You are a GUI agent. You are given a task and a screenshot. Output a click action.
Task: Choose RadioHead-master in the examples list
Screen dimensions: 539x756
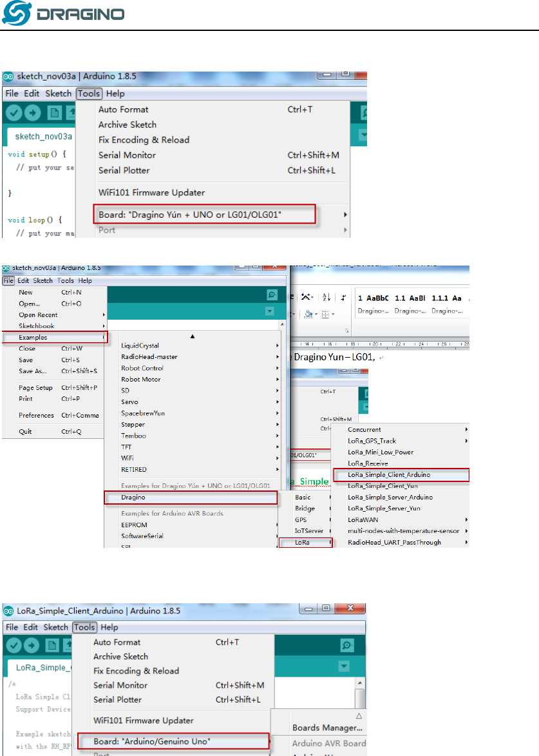click(x=149, y=357)
